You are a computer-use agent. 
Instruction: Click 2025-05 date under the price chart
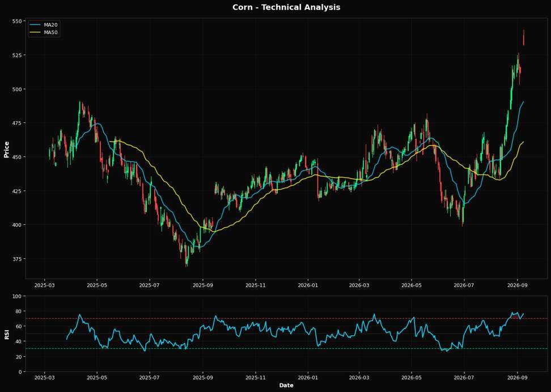(97, 285)
